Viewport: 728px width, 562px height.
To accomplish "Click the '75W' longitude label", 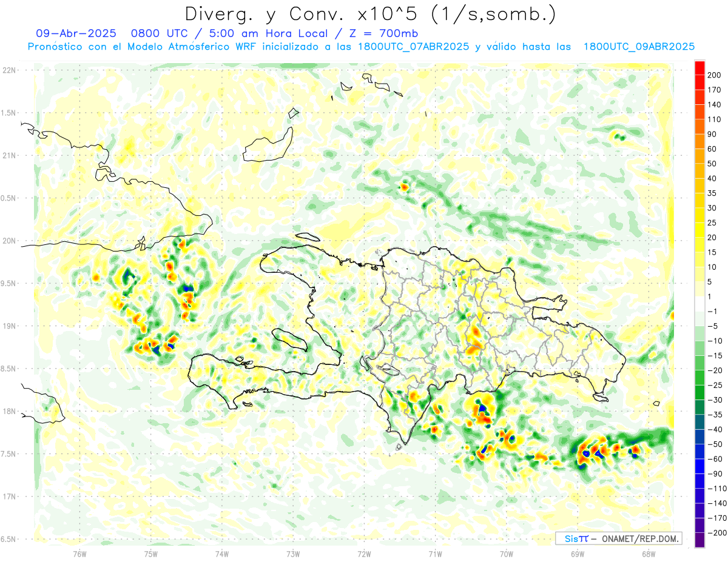I will coord(150,554).
